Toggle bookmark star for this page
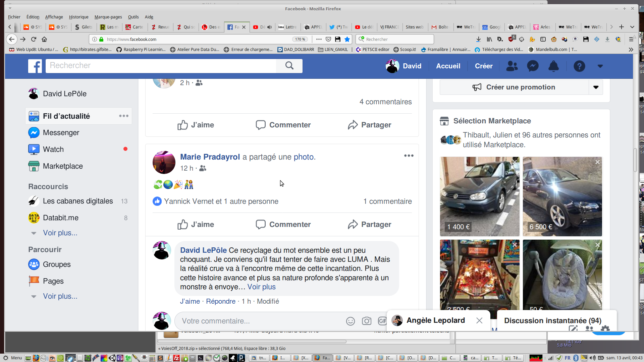 click(x=347, y=39)
